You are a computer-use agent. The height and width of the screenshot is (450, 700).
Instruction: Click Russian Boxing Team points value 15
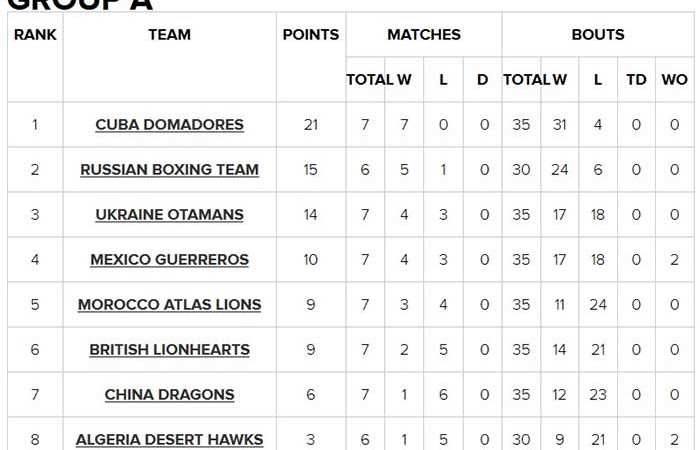(x=310, y=170)
